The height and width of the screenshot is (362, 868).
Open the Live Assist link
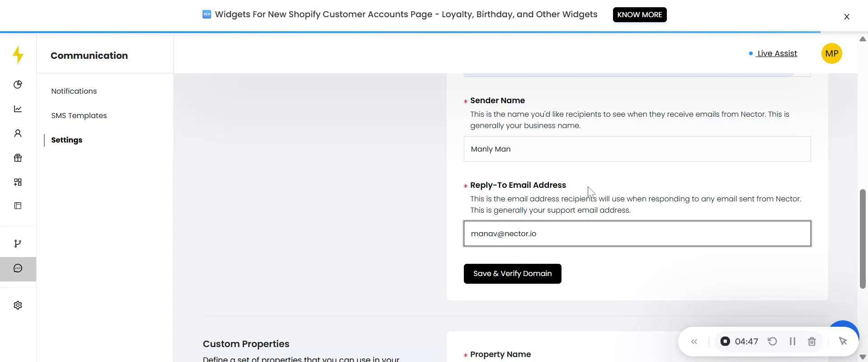point(777,53)
